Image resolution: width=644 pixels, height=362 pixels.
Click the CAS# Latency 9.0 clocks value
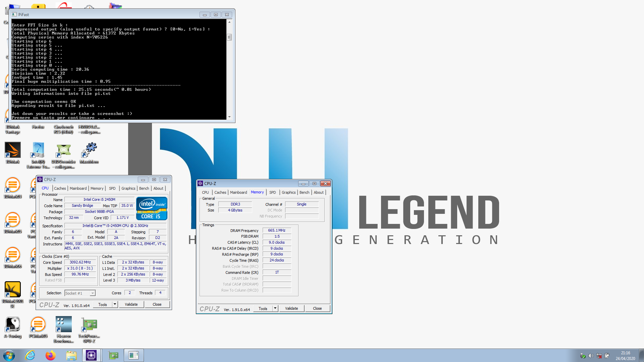(277, 243)
